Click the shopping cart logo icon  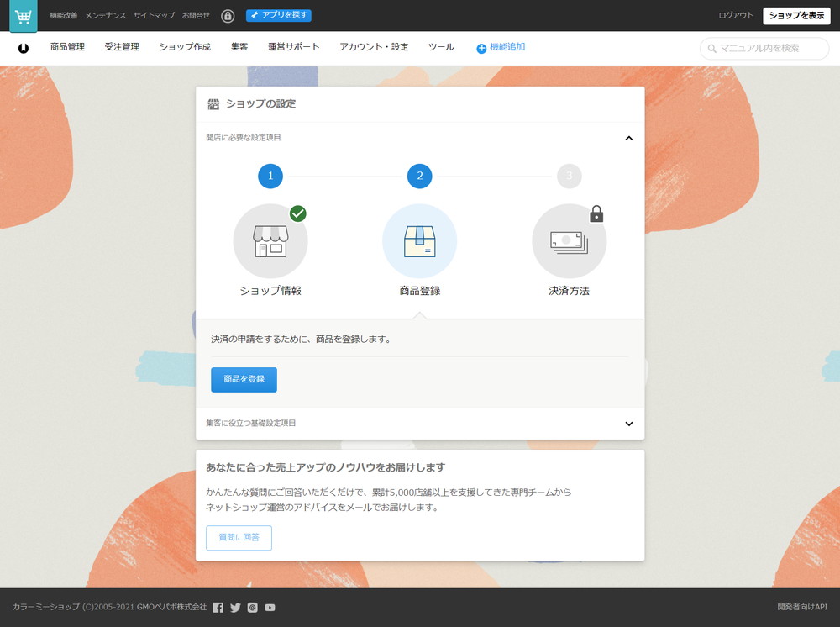[24, 16]
